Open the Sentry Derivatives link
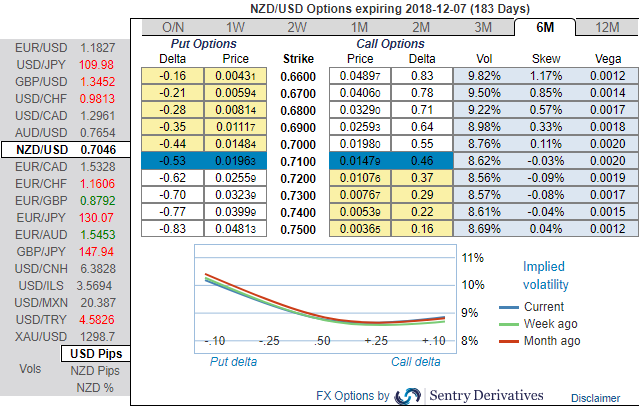The image size is (639, 406). click(x=486, y=395)
